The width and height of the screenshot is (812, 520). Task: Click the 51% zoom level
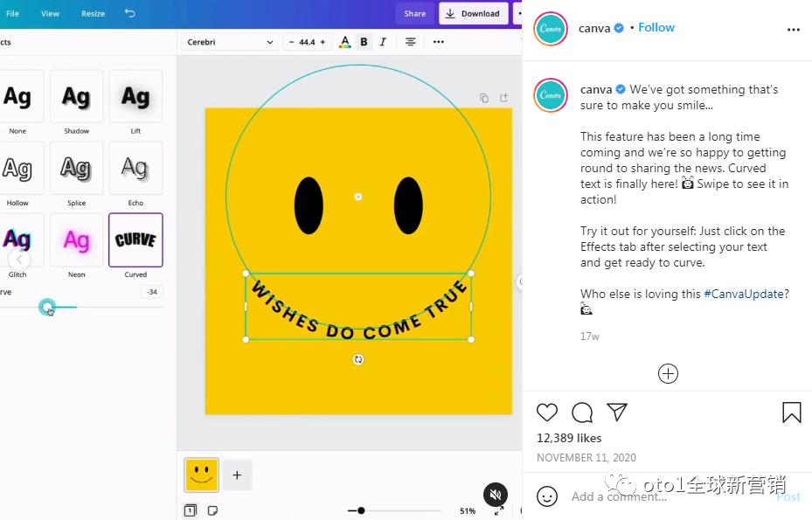[468, 511]
